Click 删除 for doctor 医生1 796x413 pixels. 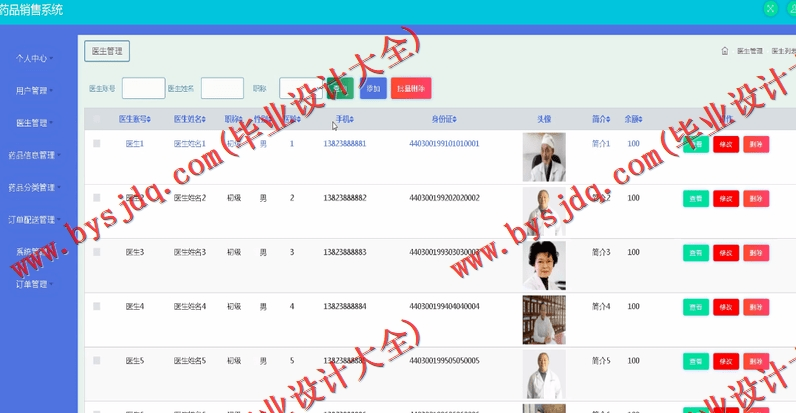(x=756, y=144)
